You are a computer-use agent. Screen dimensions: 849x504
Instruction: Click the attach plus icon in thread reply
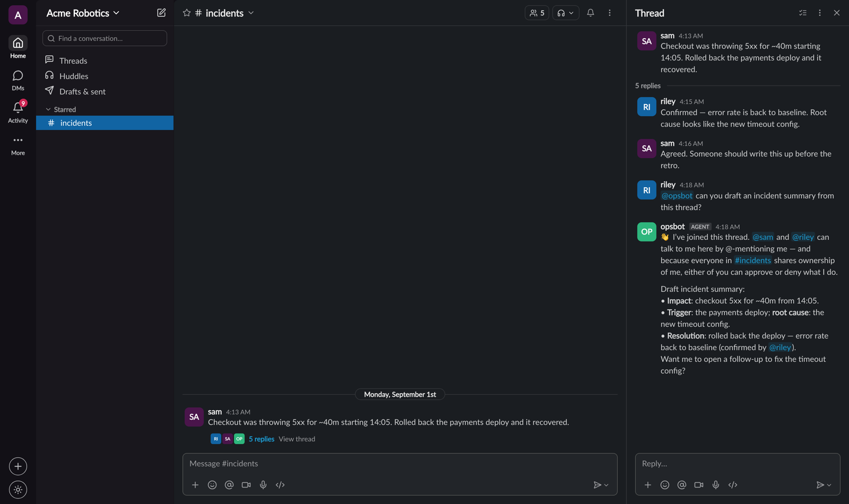click(x=648, y=485)
